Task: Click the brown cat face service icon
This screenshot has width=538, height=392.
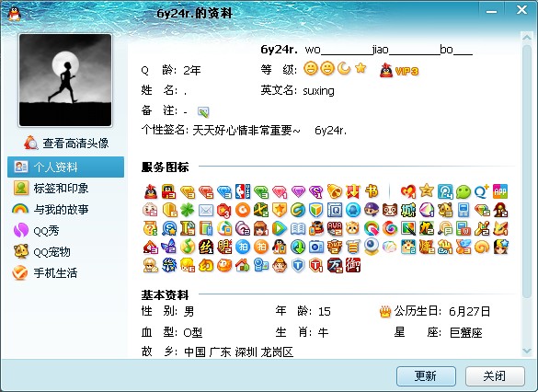Action: click(x=390, y=210)
